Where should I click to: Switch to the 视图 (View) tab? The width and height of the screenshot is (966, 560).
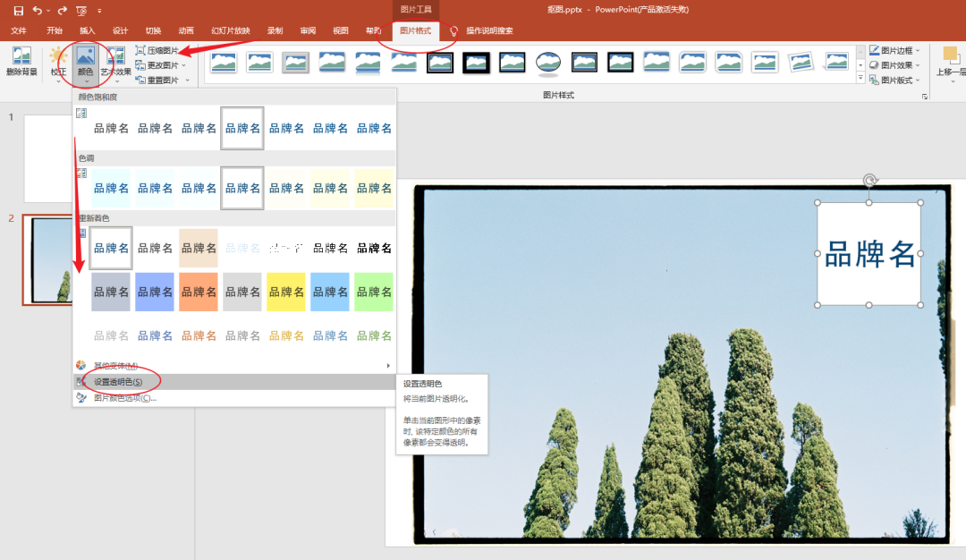(341, 30)
